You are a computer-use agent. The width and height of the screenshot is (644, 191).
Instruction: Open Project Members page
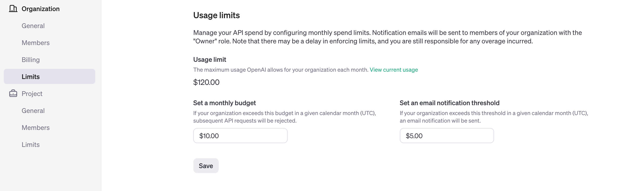36,128
